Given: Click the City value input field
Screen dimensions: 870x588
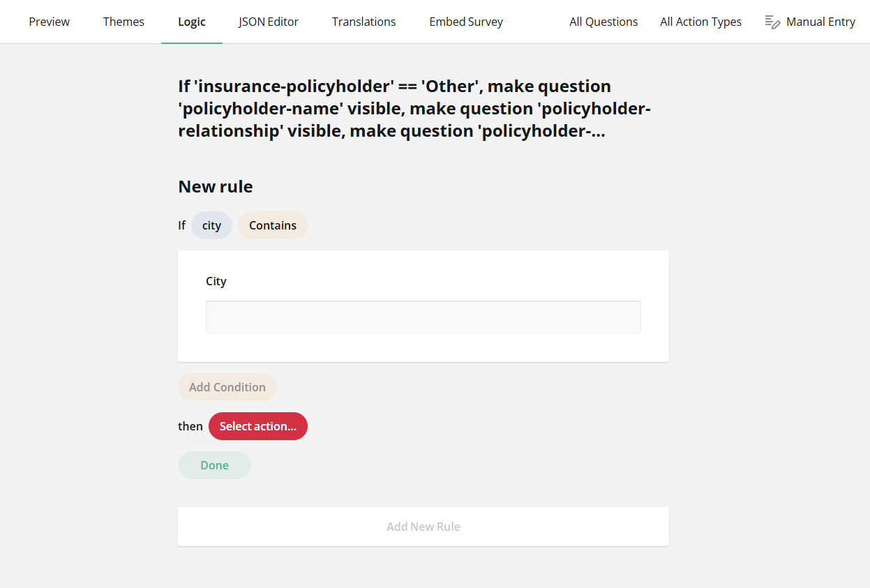Looking at the screenshot, I should coord(423,317).
